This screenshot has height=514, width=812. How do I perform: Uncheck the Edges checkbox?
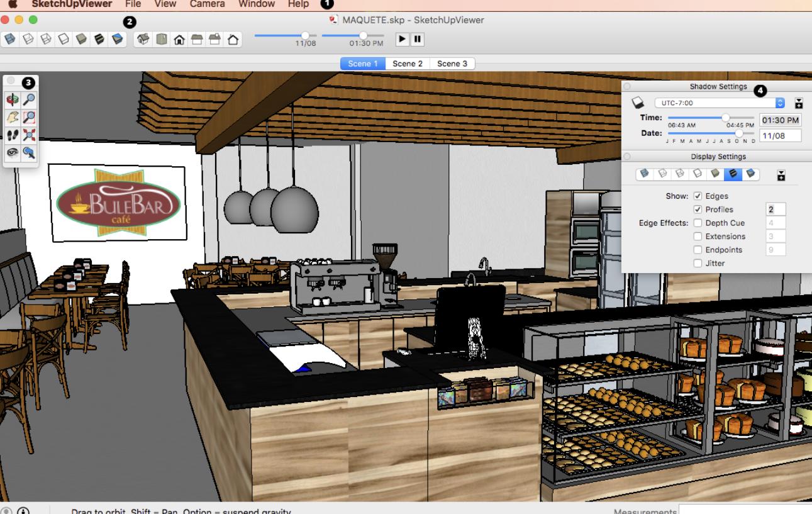[x=698, y=196]
